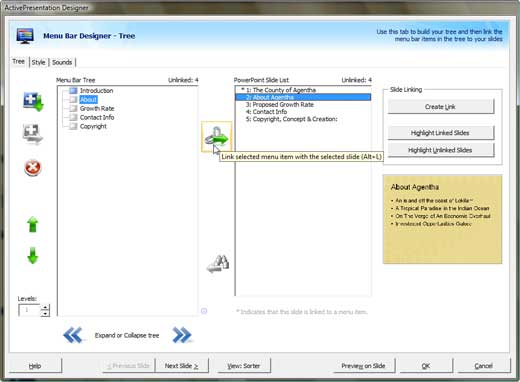Click the Copyright item's icon in the tree
The height and width of the screenshot is (382, 520).
coord(73,126)
